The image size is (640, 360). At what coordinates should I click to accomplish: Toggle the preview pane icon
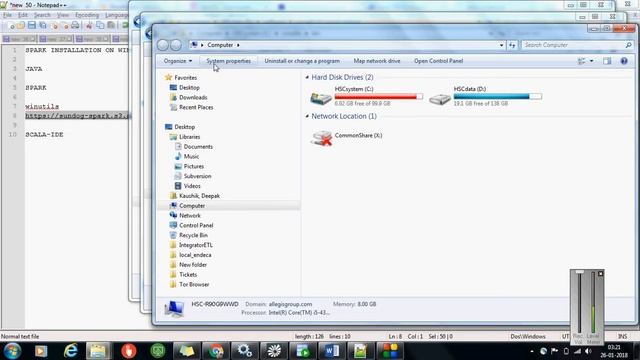607,61
